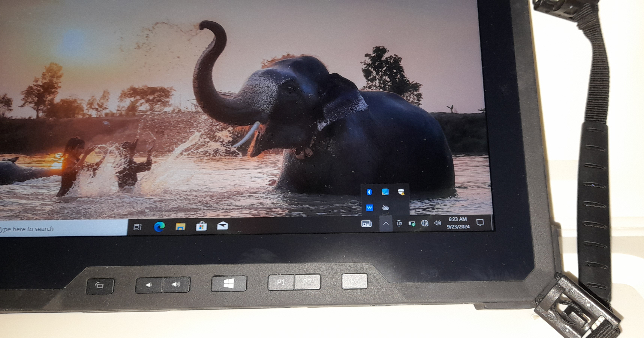The width and height of the screenshot is (644, 338).
Task: Click the blue waveform audio tray icon
Action: point(369,207)
